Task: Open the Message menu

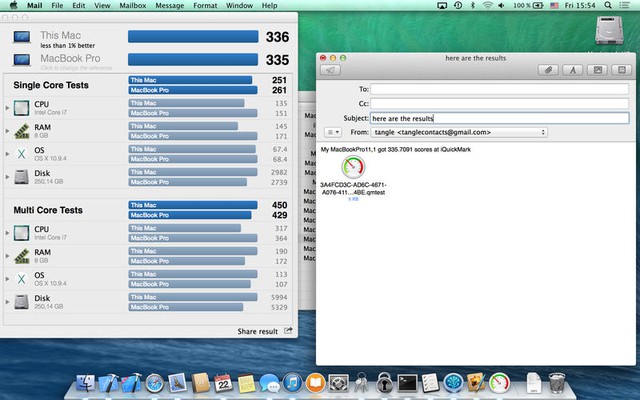Action: point(169,5)
